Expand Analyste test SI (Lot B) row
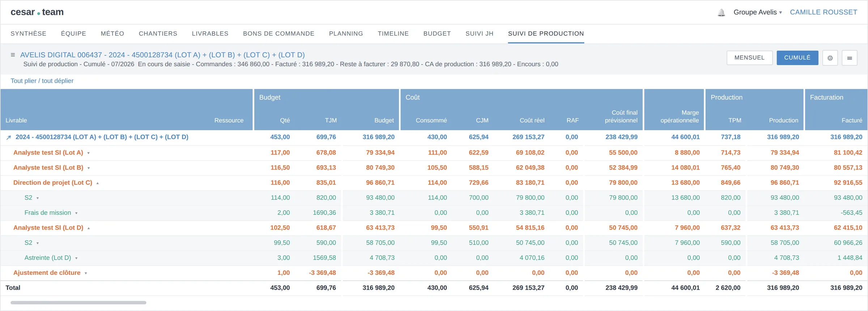Viewport: 868px width, 311px height. point(89,168)
